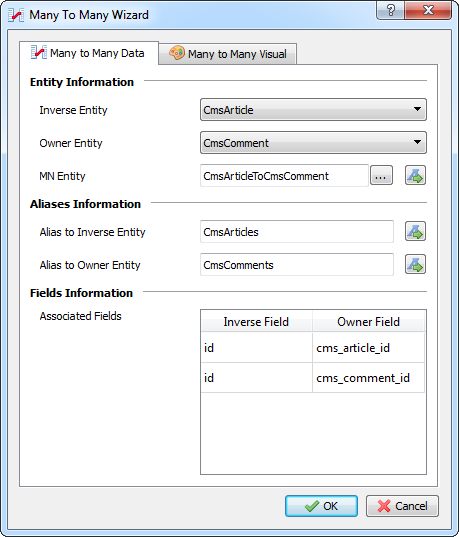The height and width of the screenshot is (537, 459).
Task: Switch to Many to Many Visual tab
Action: pyautogui.click(x=228, y=54)
